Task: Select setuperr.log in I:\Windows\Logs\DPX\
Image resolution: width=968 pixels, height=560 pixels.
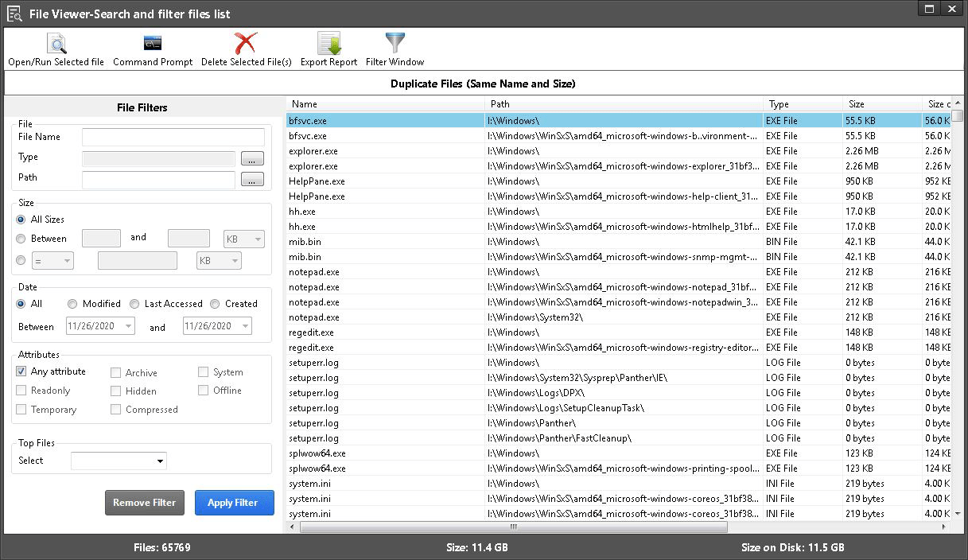Action: click(619, 393)
